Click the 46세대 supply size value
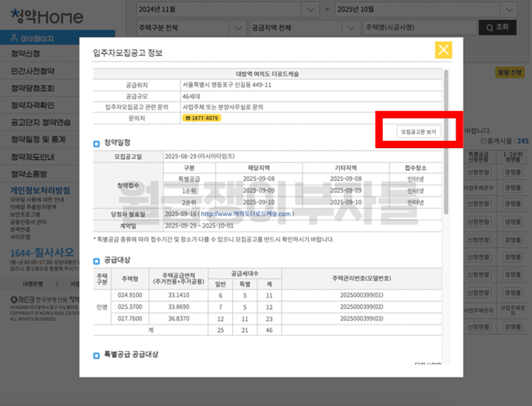The width and height of the screenshot is (532, 406). coord(191,97)
